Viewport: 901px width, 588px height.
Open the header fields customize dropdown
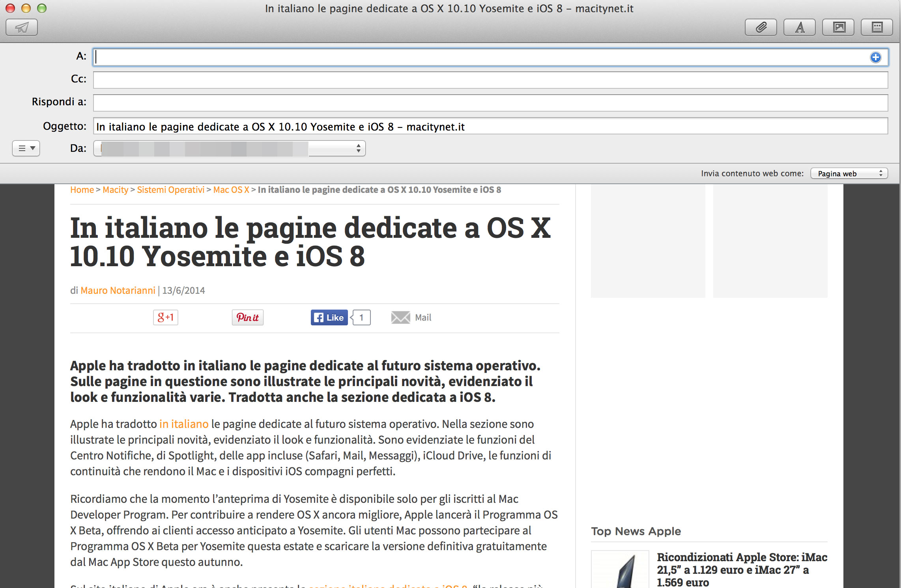tap(26, 148)
